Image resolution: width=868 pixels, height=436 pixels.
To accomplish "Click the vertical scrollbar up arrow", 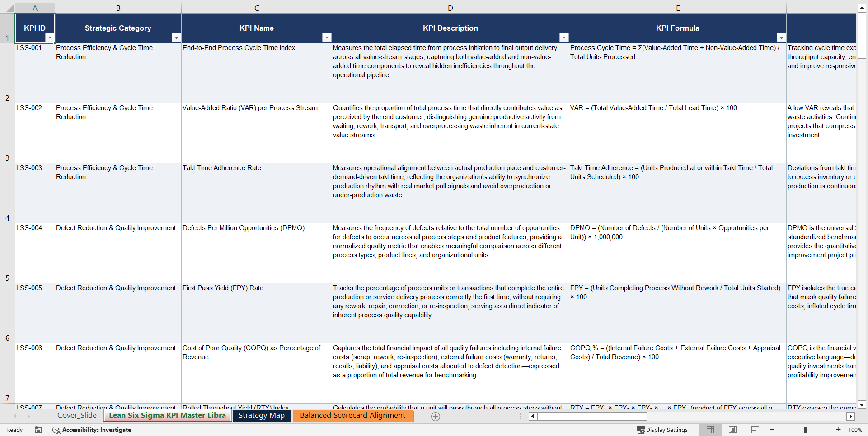I will click(x=862, y=8).
